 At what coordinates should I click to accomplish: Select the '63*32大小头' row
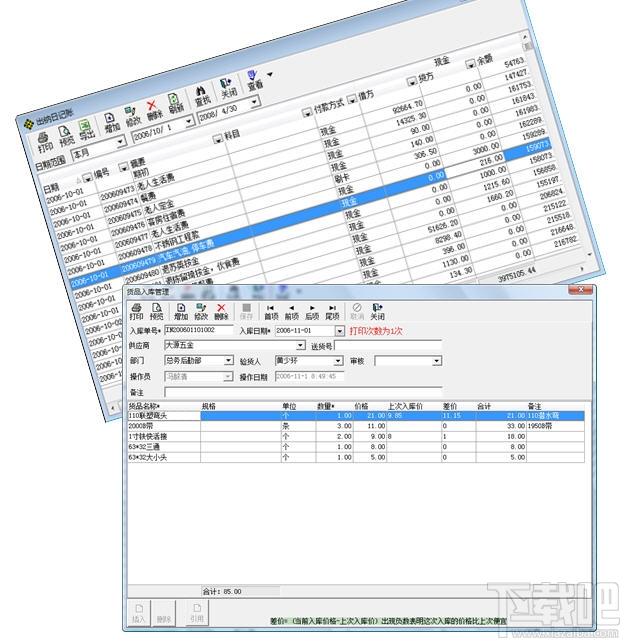356,457
